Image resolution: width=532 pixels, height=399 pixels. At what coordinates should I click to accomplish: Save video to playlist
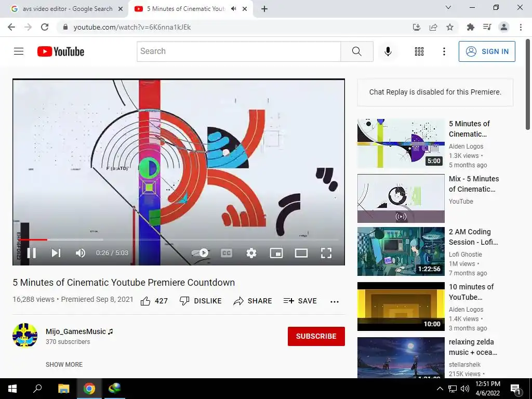(x=300, y=301)
